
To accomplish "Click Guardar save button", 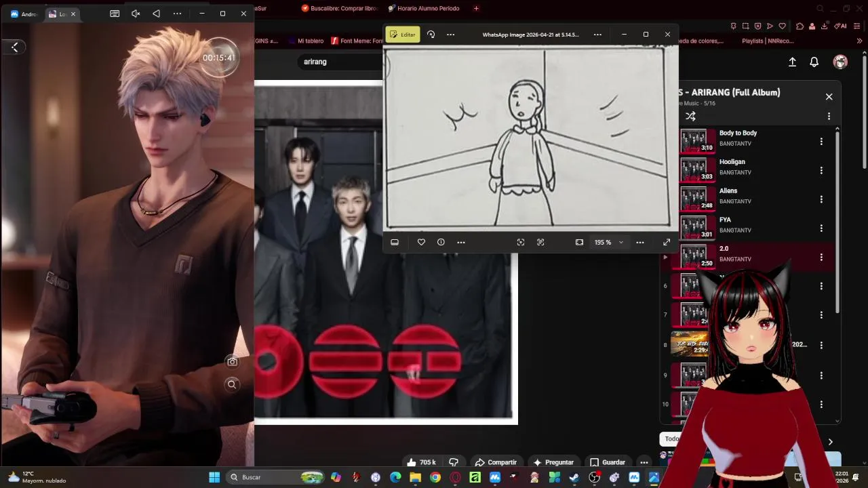I will pos(608,462).
